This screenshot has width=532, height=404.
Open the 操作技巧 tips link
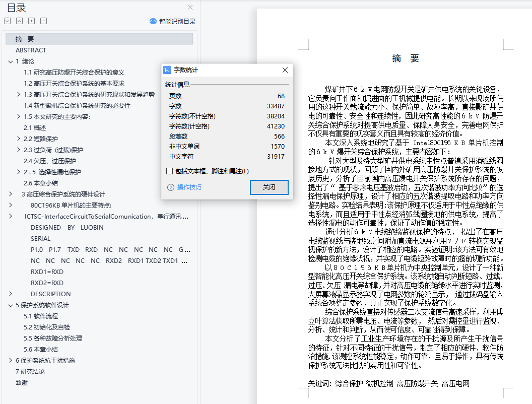click(189, 187)
